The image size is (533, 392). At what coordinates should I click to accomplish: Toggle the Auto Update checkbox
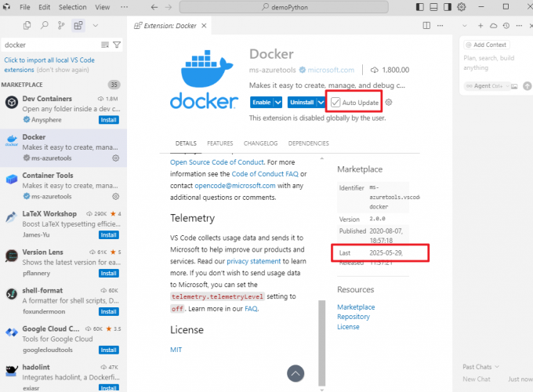tap(335, 103)
